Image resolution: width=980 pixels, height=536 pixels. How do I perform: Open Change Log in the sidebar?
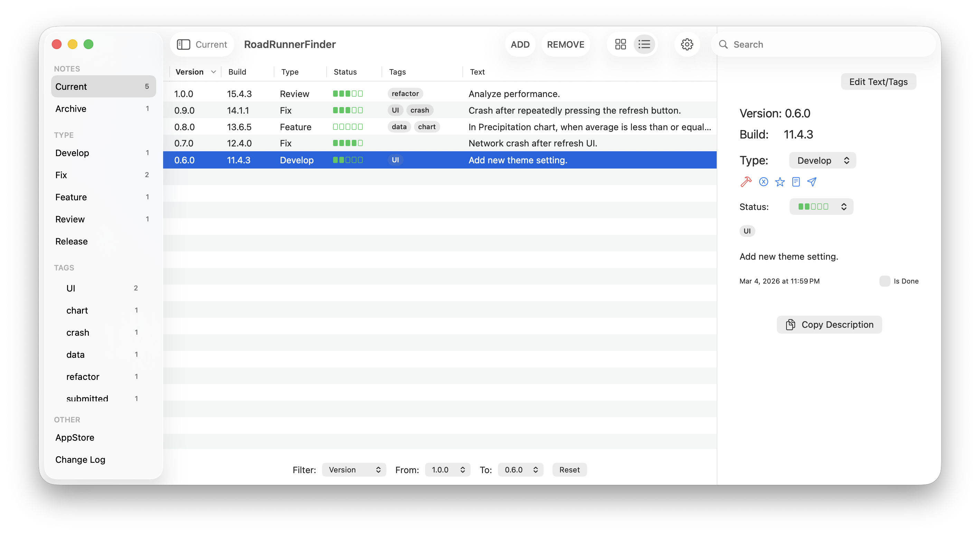[x=80, y=460]
